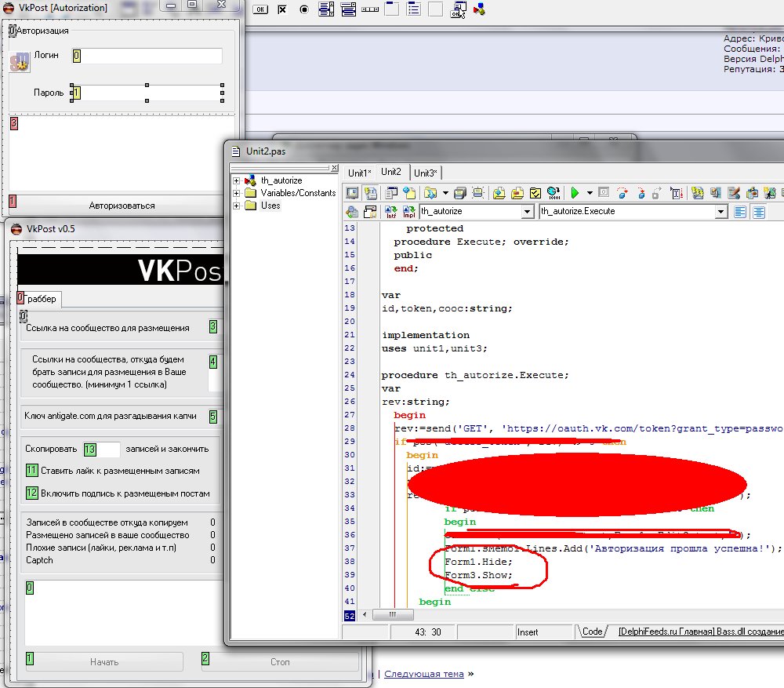Select the blank panel component in palette
The image size is (784, 688).
[435, 9]
